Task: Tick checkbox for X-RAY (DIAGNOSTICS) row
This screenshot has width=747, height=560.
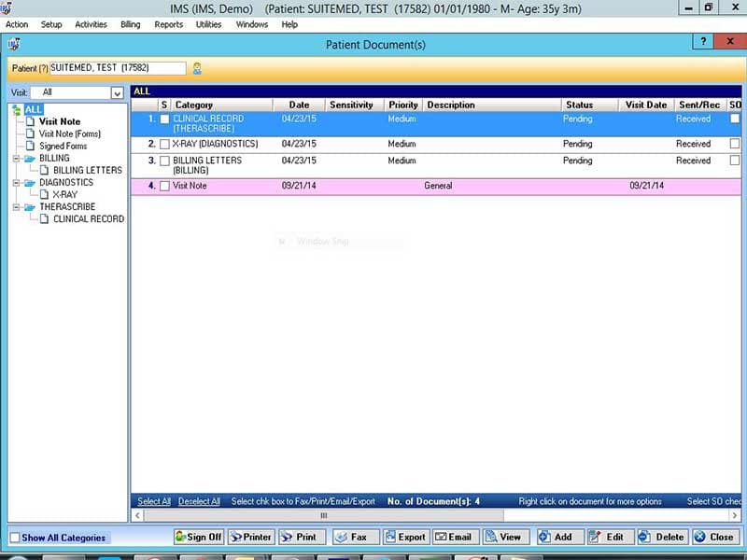Action: coord(164,144)
